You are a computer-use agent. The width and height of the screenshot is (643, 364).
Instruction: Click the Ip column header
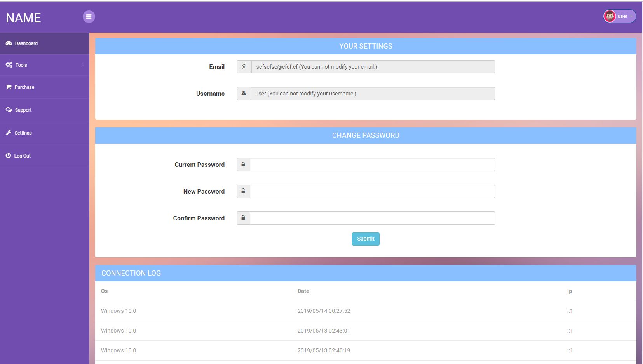(570, 291)
